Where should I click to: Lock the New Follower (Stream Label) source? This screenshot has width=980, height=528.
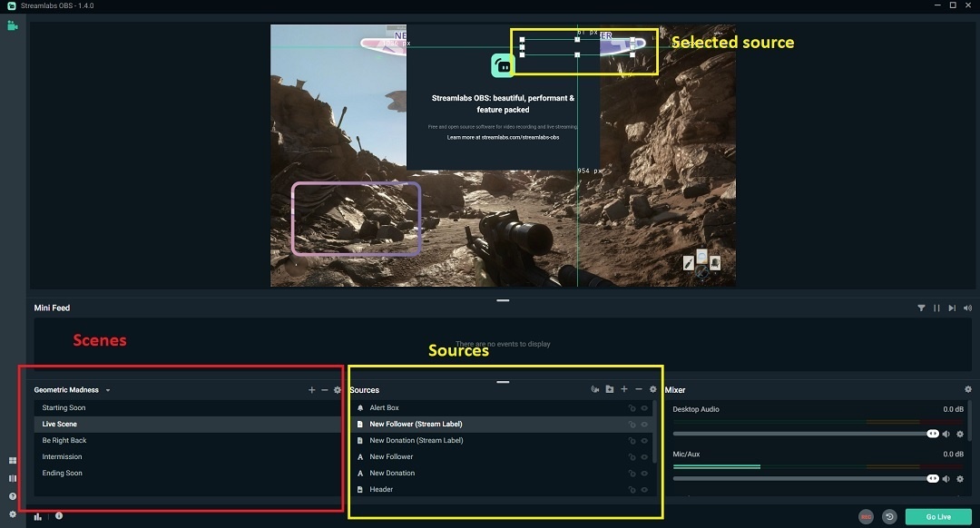click(x=632, y=425)
